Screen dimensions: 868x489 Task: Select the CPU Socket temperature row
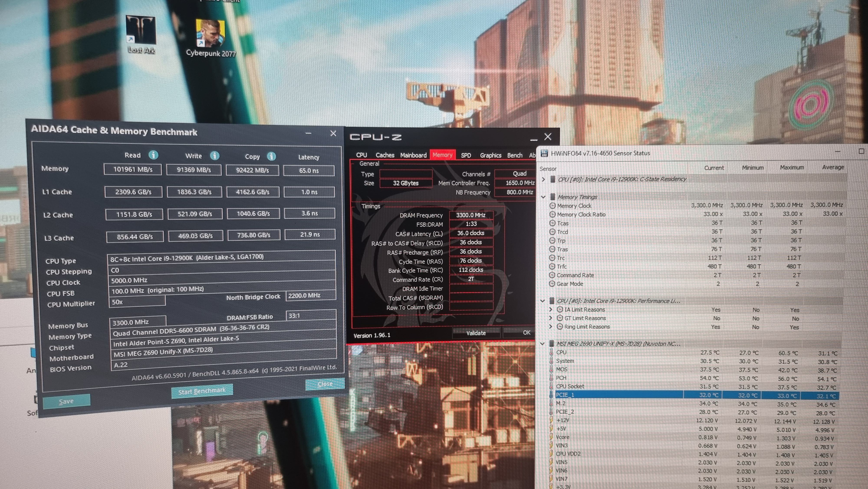click(x=694, y=387)
